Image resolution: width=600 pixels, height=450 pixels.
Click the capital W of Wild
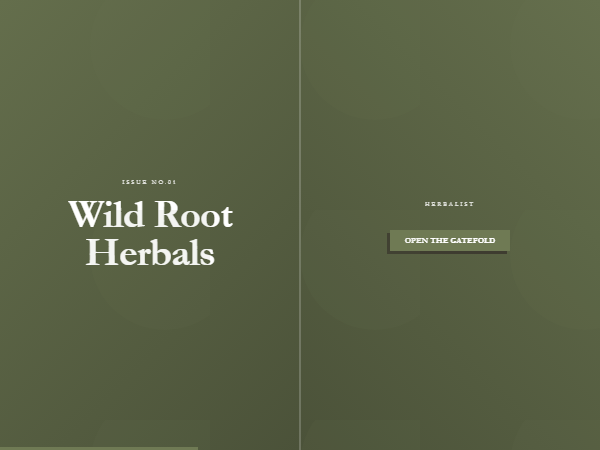pos(85,214)
